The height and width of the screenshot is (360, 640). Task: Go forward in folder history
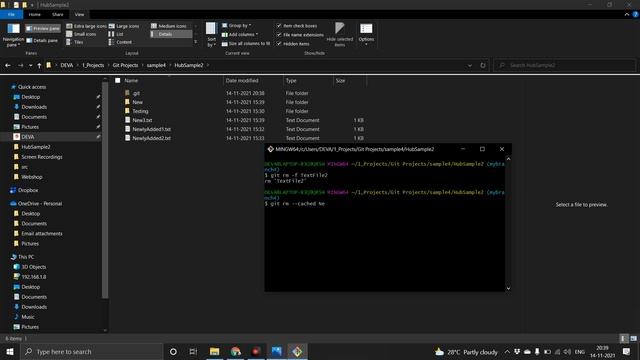[20, 65]
